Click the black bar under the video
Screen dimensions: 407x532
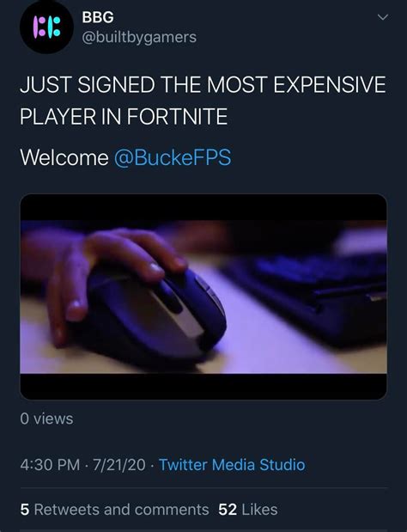(x=203, y=387)
